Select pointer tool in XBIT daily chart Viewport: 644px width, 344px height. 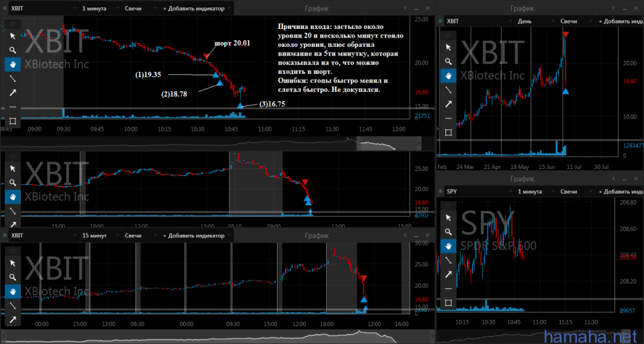click(x=449, y=47)
